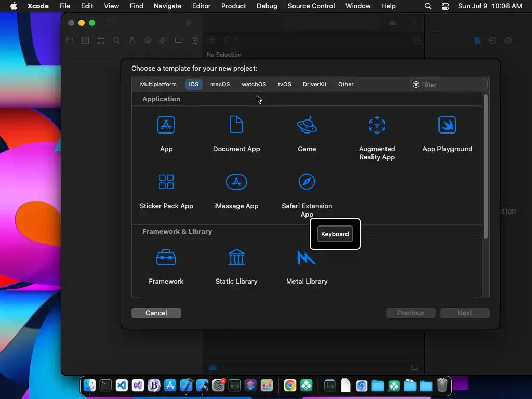Open the Navigate menu
Screen dimensions: 532x399
(x=167, y=6)
